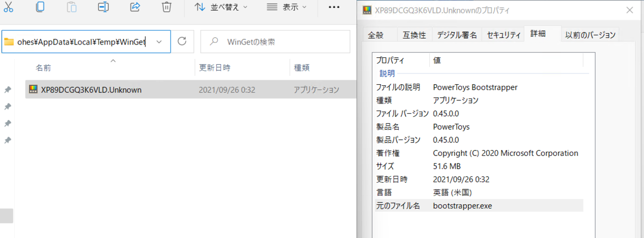The width and height of the screenshot is (644, 238).
Task: Click the first pin icon in navigation pane
Action: [x=8, y=90]
